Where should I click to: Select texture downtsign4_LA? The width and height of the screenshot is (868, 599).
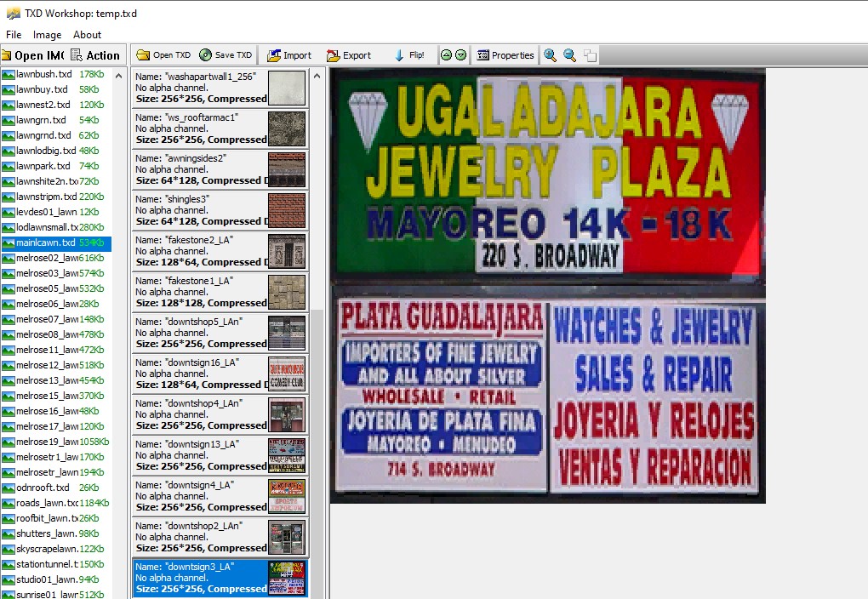pos(220,497)
